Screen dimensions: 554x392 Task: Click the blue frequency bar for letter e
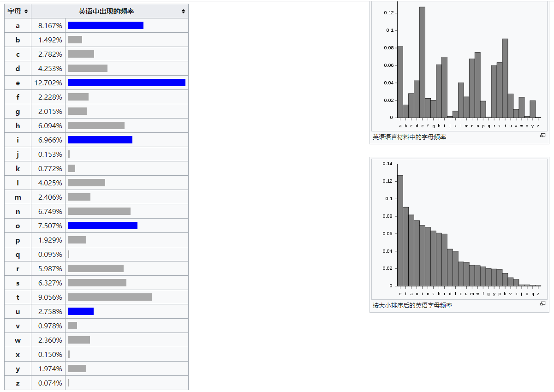point(126,83)
